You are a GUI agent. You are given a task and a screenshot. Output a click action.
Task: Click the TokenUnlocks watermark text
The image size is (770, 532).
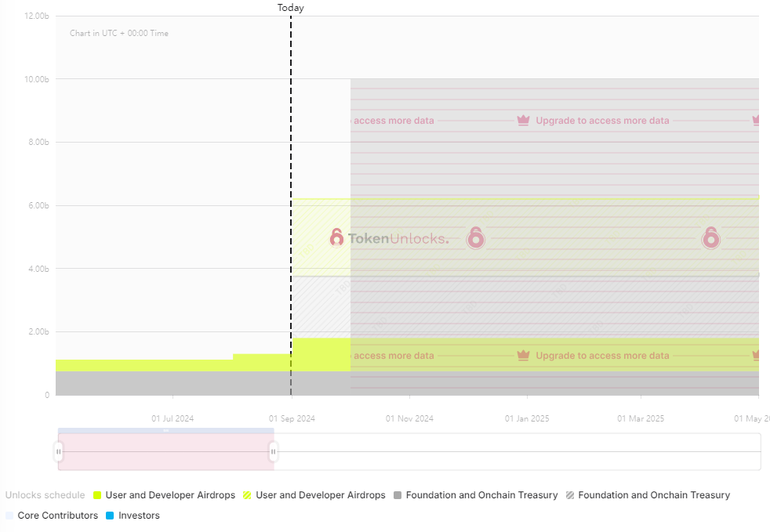click(x=398, y=238)
